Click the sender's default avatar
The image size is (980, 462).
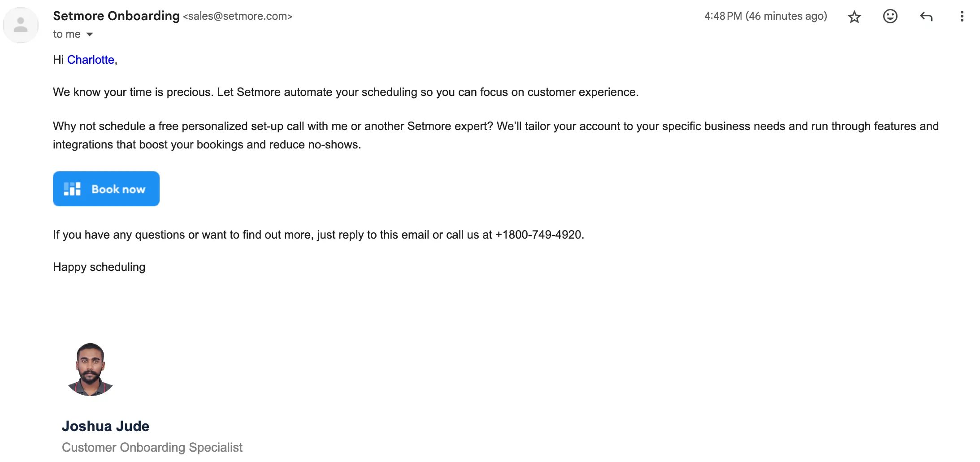[x=21, y=25]
